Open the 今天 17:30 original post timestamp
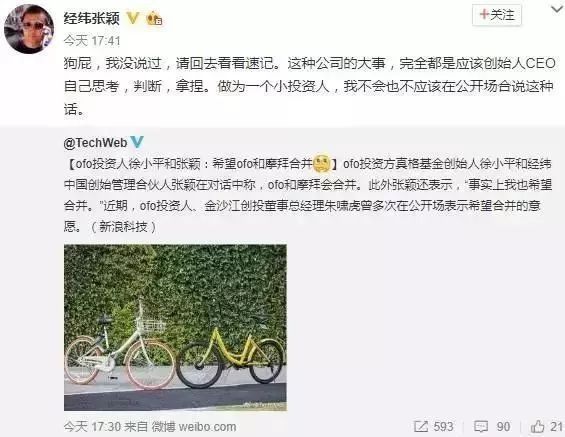Viewport: 565px width, 437px height. (x=92, y=427)
